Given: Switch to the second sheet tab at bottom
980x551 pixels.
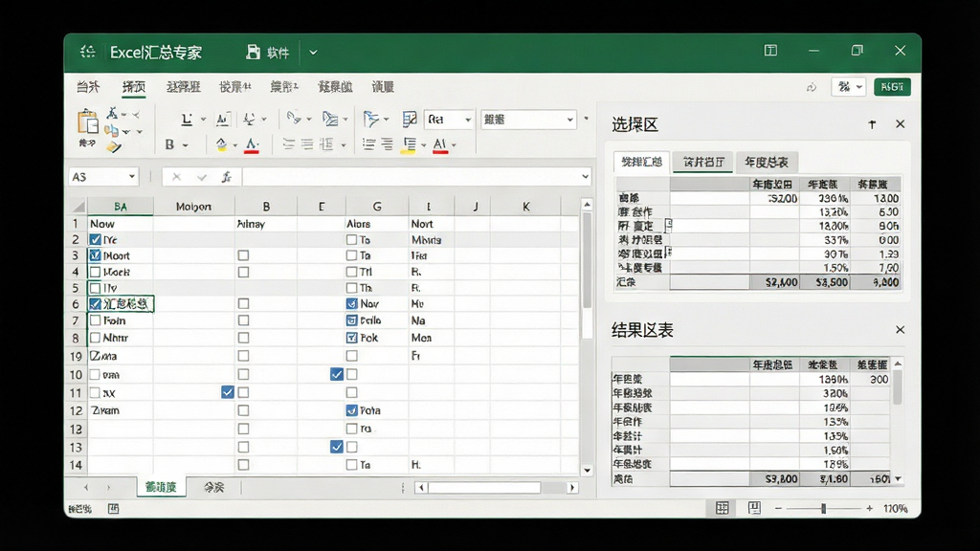Looking at the screenshot, I should tap(213, 487).
